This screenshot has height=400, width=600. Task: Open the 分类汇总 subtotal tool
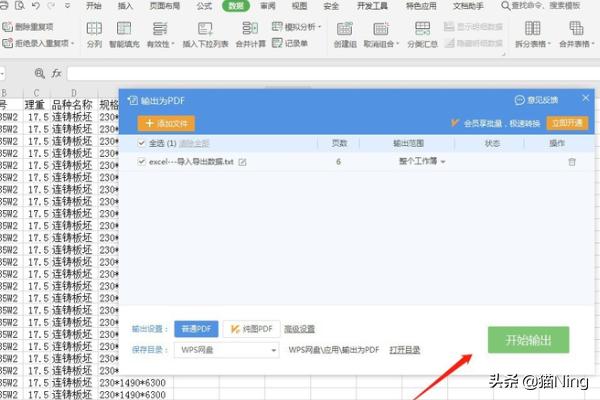click(x=423, y=35)
